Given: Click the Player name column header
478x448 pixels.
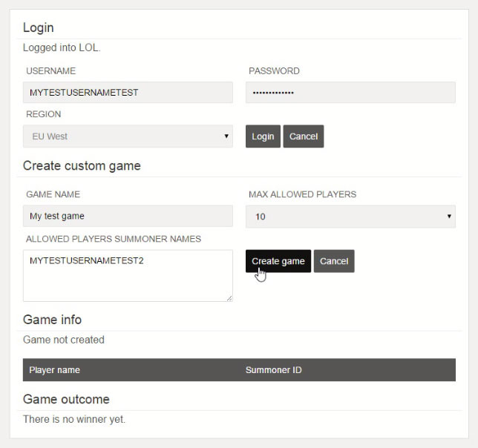Looking at the screenshot, I should click(x=55, y=370).
